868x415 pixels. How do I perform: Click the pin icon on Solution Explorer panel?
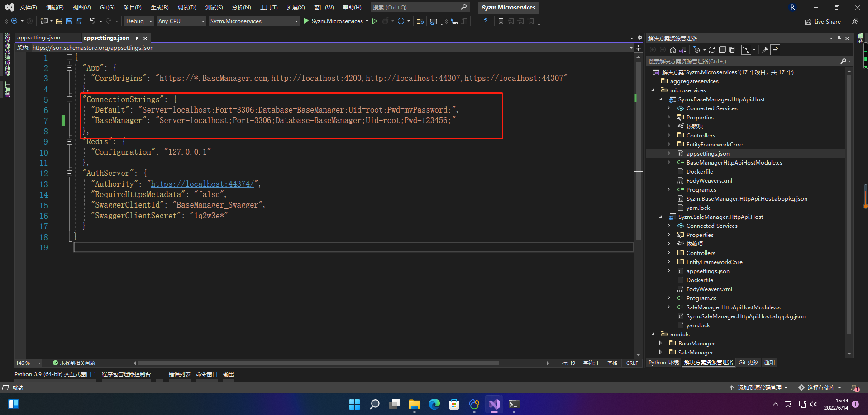(x=839, y=38)
